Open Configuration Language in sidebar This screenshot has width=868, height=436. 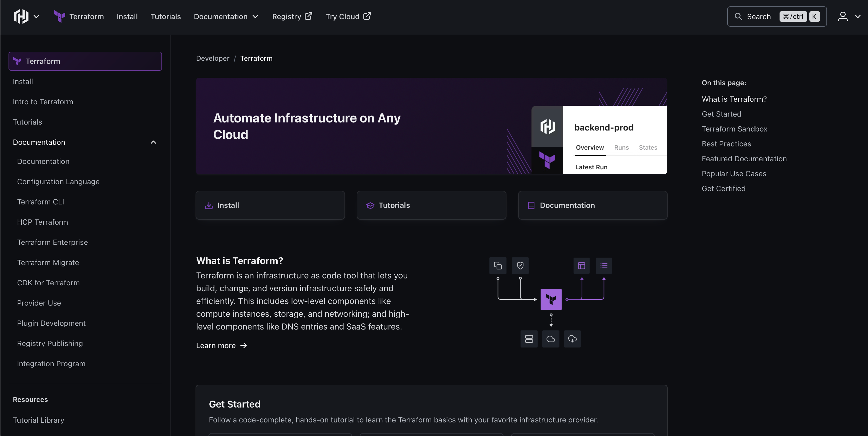(x=58, y=182)
